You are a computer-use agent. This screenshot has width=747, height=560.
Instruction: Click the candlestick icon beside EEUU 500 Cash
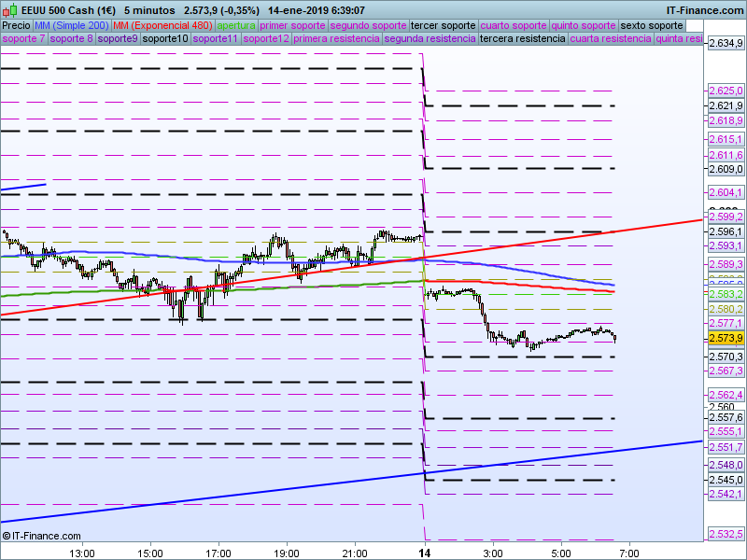click(x=10, y=9)
